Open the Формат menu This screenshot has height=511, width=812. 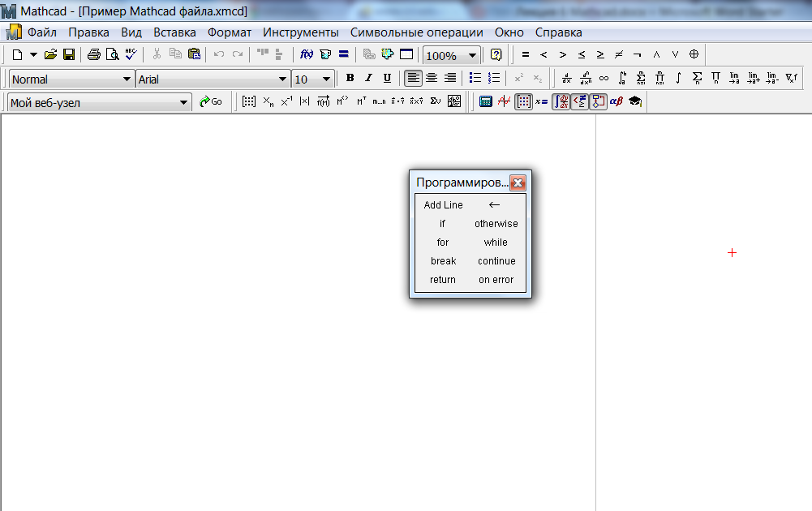click(x=230, y=32)
